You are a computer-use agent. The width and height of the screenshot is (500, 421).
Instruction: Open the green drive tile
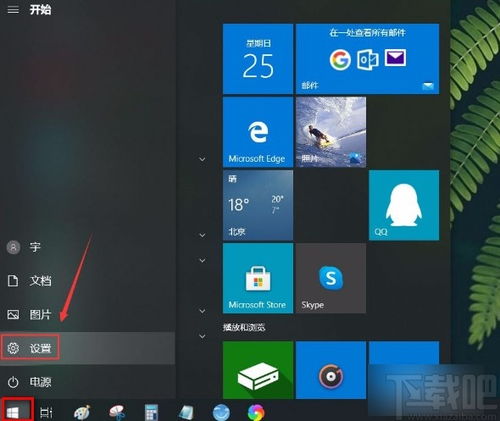[x=258, y=370]
